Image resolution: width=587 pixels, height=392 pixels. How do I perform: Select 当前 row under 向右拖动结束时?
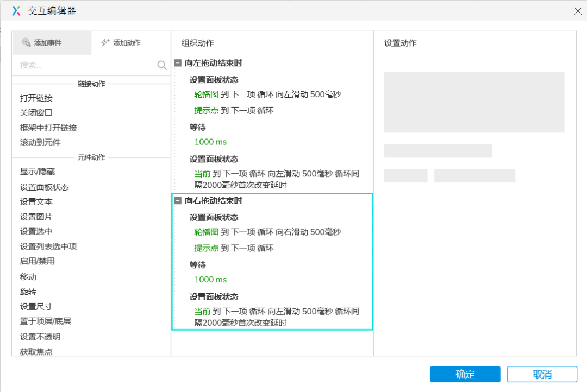coord(277,317)
